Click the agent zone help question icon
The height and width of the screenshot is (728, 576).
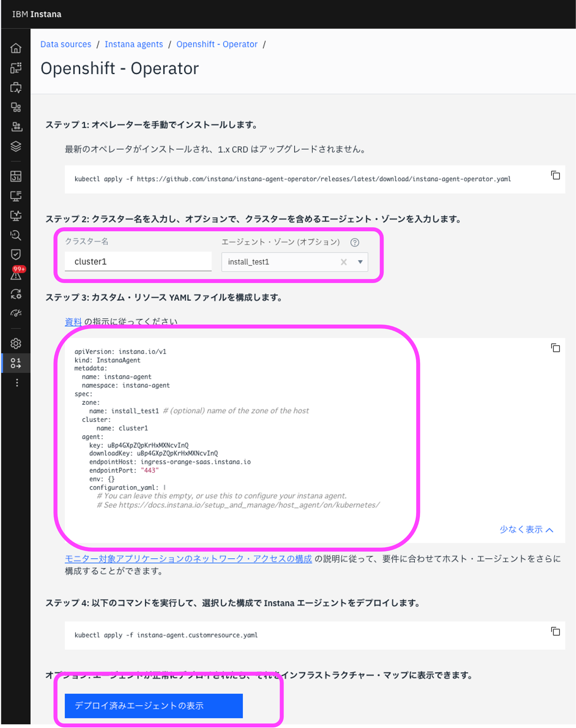(355, 242)
